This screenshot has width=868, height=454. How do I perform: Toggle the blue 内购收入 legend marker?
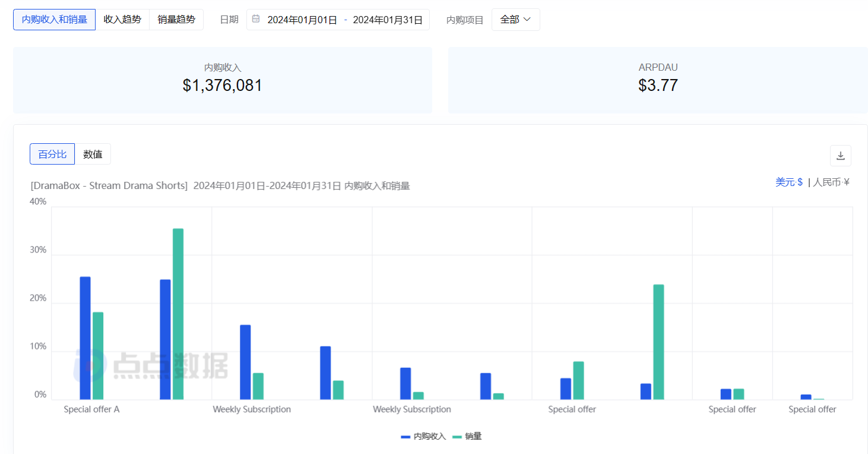click(406, 437)
